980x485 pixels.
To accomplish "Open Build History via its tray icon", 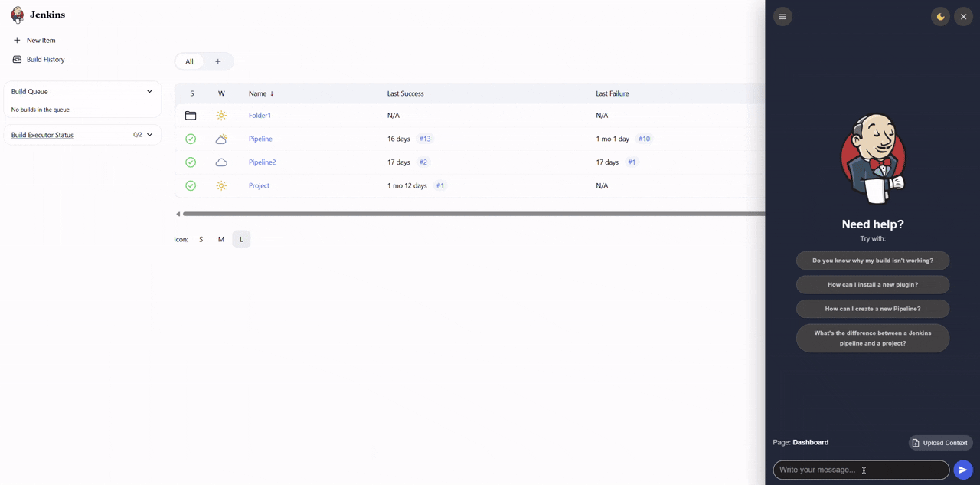I will [x=17, y=59].
